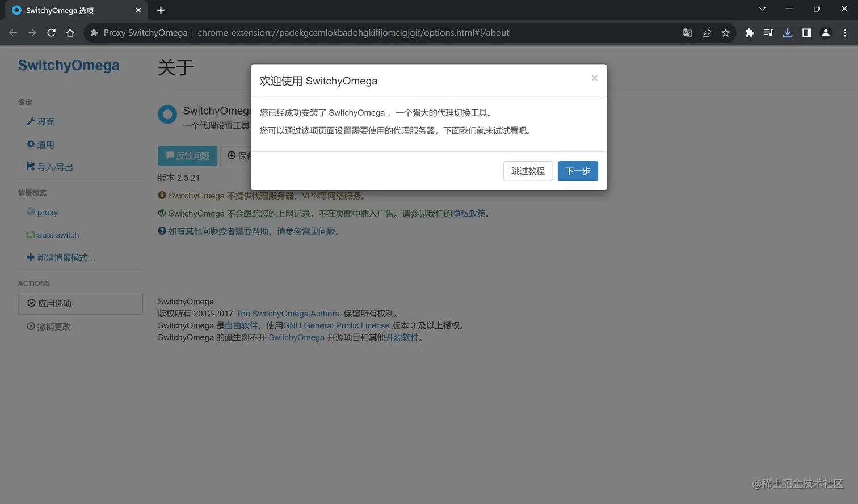Viewport: 858px width, 504px height.
Task: Open the tab search chevron in the title bar
Action: 762,9
